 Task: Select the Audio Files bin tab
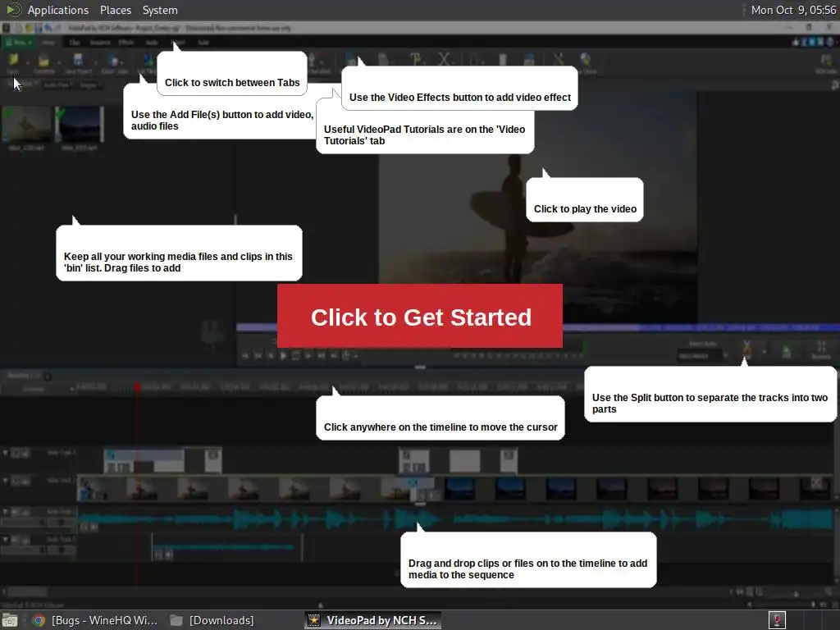[57, 84]
